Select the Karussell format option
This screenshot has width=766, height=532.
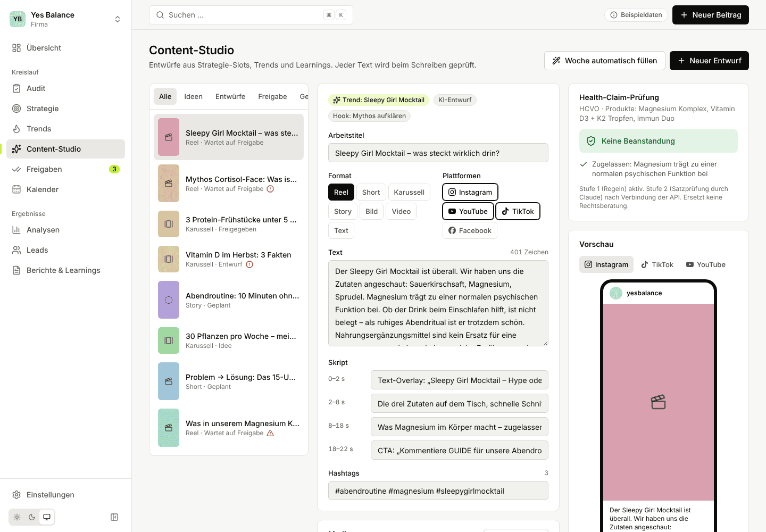click(x=409, y=192)
